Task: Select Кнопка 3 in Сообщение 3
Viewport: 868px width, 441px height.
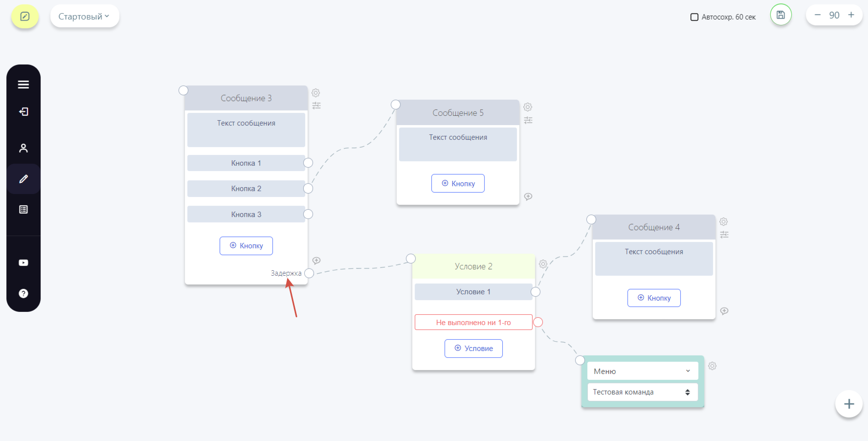Action: pyautogui.click(x=246, y=214)
